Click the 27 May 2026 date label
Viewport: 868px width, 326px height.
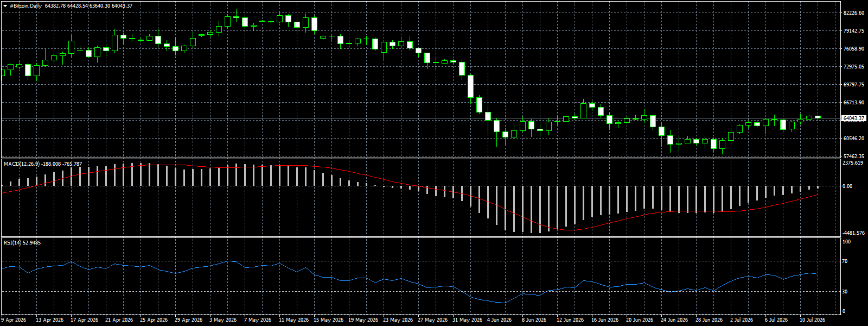tap(432, 320)
